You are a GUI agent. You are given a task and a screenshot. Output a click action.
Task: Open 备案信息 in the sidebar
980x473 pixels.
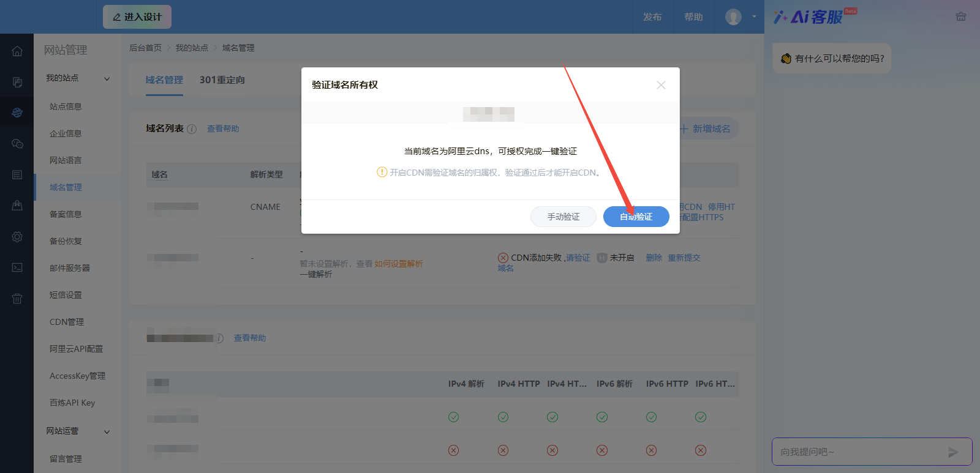(66, 214)
